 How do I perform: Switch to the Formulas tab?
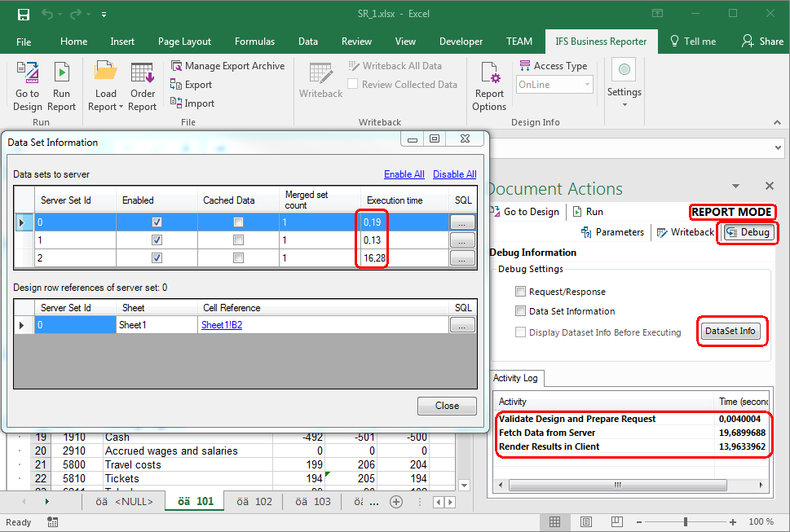coord(254,42)
